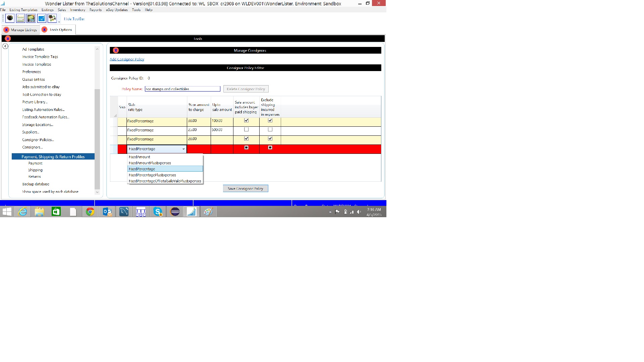Toggle exclude shipping checkbox in red row

click(270, 147)
